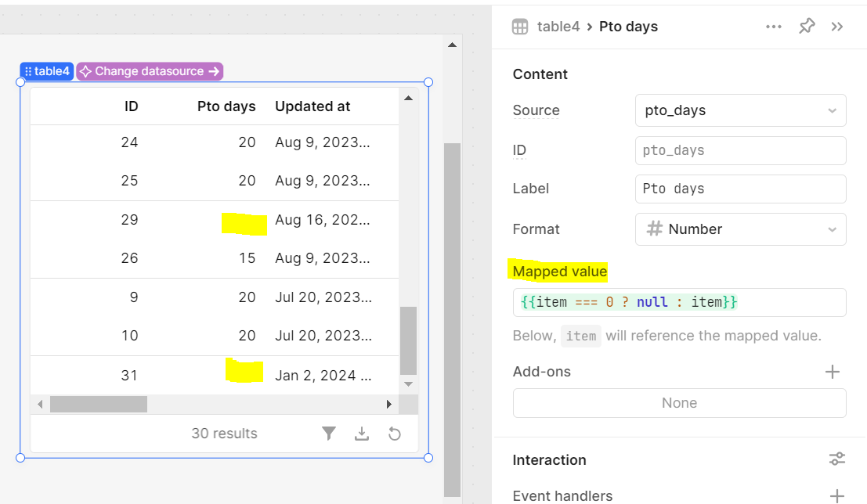This screenshot has width=867, height=504.
Task: Click the Label field containing Pto days
Action: point(740,189)
